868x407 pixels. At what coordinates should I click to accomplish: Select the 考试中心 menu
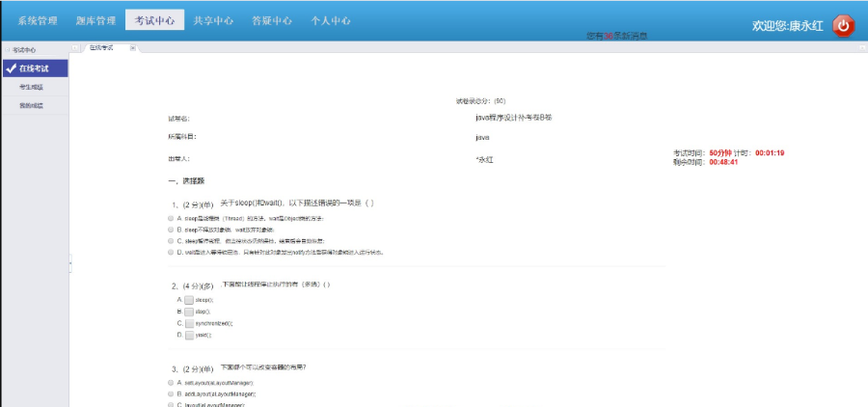click(x=155, y=20)
